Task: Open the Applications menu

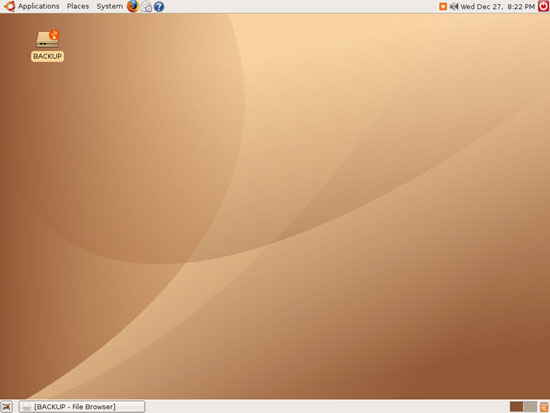Action: (x=32, y=6)
